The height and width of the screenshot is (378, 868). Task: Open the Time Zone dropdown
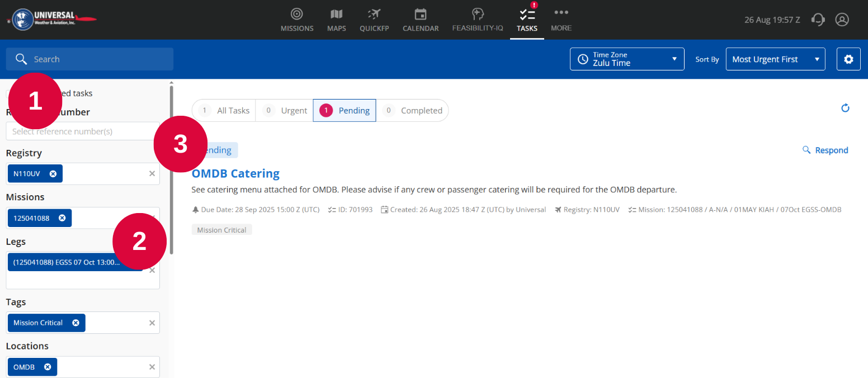[626, 59]
